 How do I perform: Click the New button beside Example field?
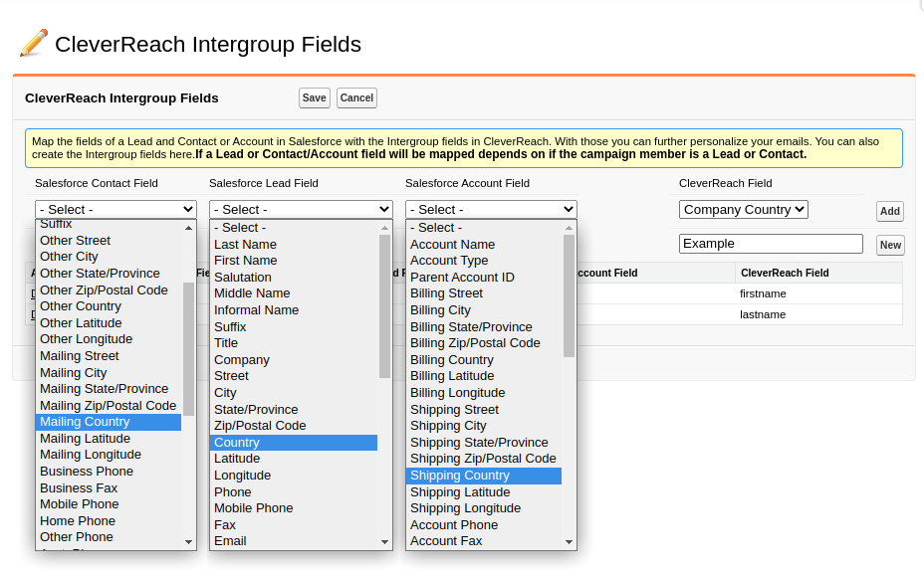click(x=890, y=245)
